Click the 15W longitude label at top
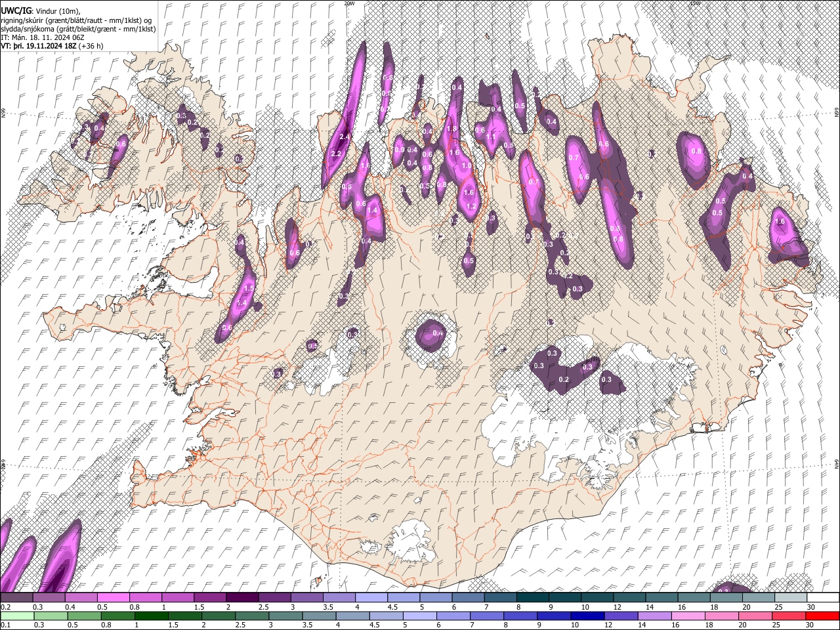The image size is (840, 630). point(695,3)
